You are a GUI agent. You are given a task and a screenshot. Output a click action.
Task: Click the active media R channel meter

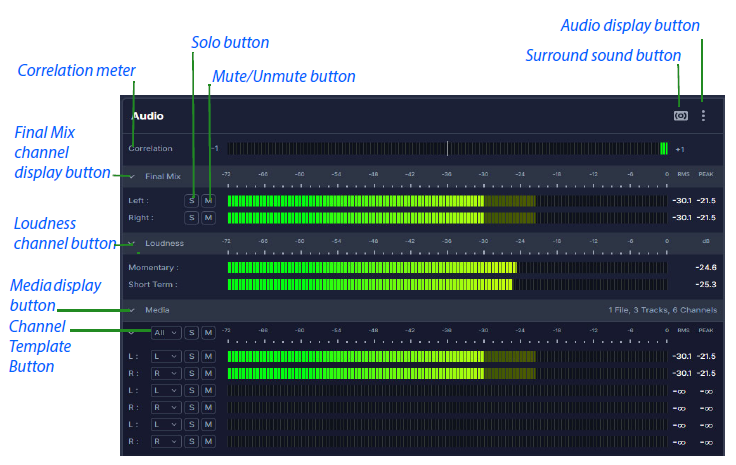447,374
